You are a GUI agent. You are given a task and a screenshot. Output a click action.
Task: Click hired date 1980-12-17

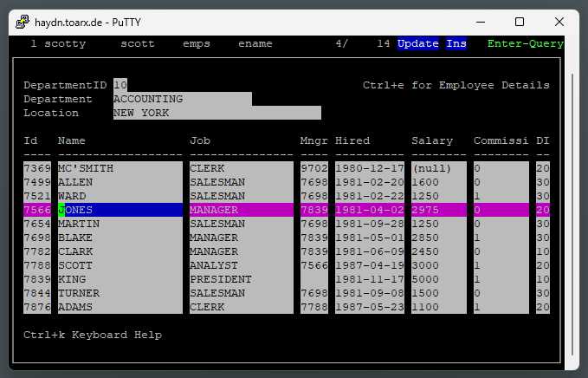(370, 168)
